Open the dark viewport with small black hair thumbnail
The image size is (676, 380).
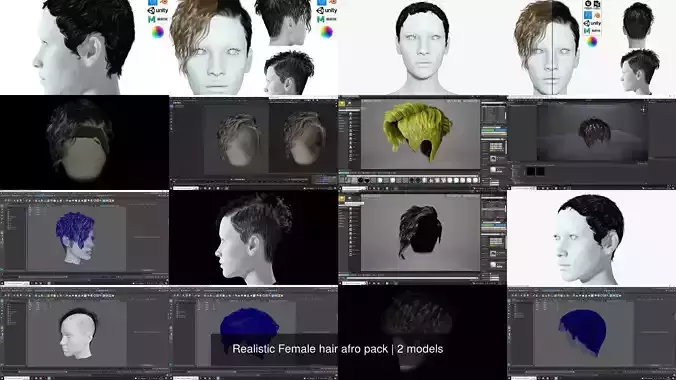point(592,142)
